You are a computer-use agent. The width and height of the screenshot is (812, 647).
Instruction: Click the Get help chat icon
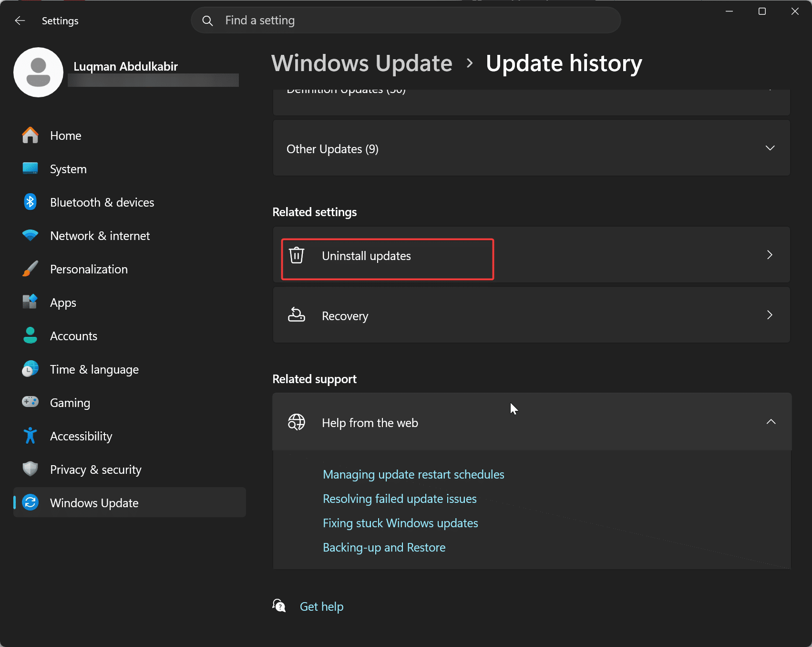pyautogui.click(x=279, y=606)
